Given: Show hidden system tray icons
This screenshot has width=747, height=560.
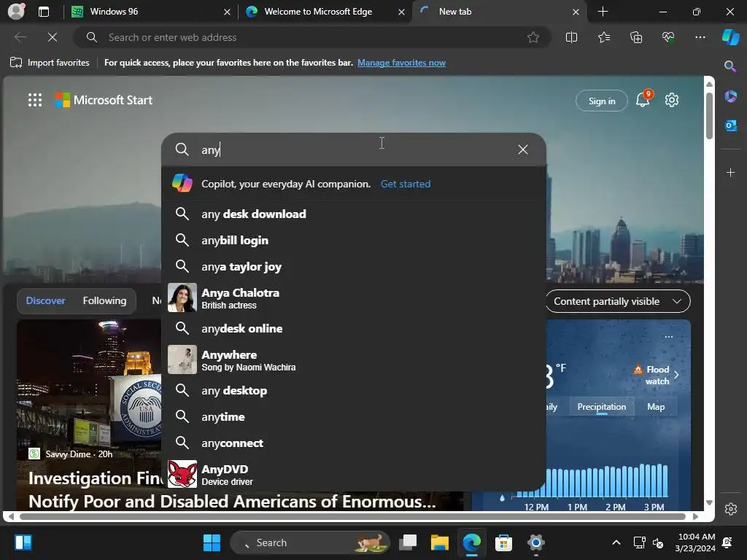Looking at the screenshot, I should (x=616, y=542).
